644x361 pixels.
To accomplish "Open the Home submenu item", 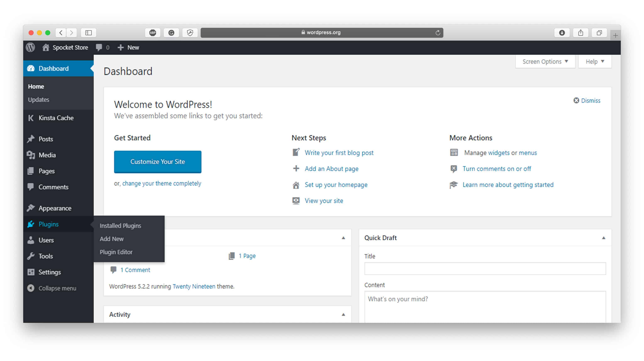I will (x=36, y=86).
